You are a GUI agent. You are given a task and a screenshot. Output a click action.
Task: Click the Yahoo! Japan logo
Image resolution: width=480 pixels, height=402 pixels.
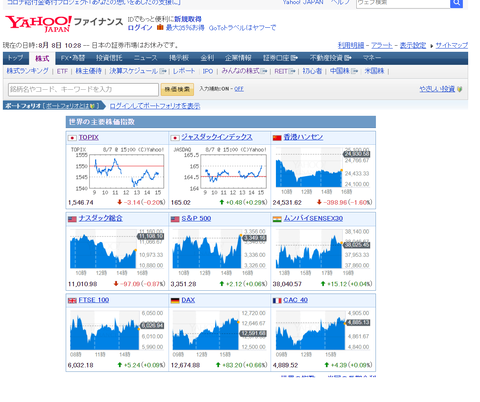coord(38,24)
